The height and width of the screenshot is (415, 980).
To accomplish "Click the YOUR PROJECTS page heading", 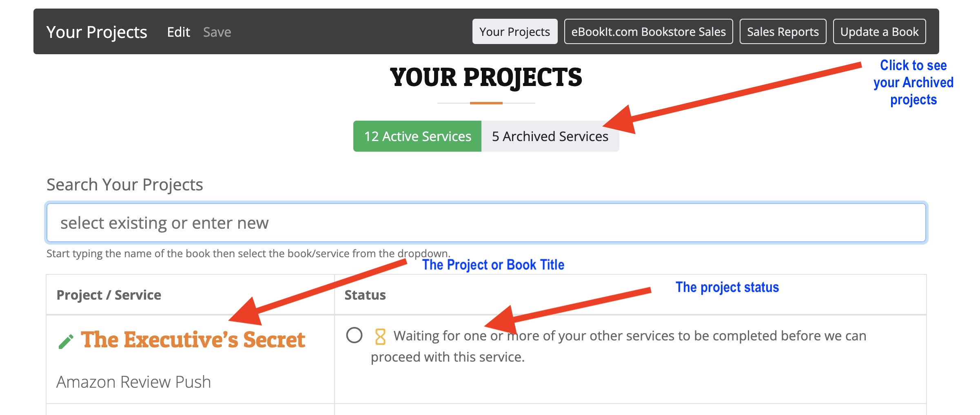I will (486, 77).
